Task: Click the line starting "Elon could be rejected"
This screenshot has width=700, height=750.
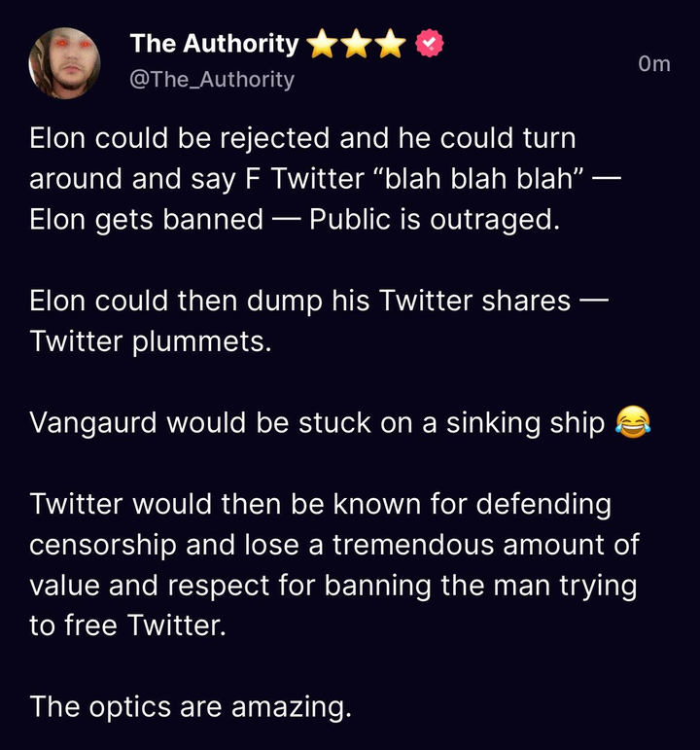Action: click(302, 138)
